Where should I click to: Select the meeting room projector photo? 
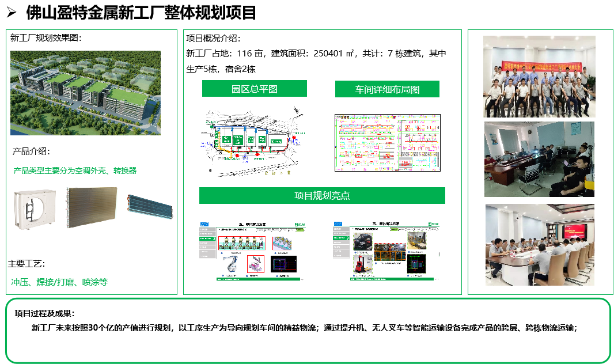pyautogui.click(x=539, y=159)
